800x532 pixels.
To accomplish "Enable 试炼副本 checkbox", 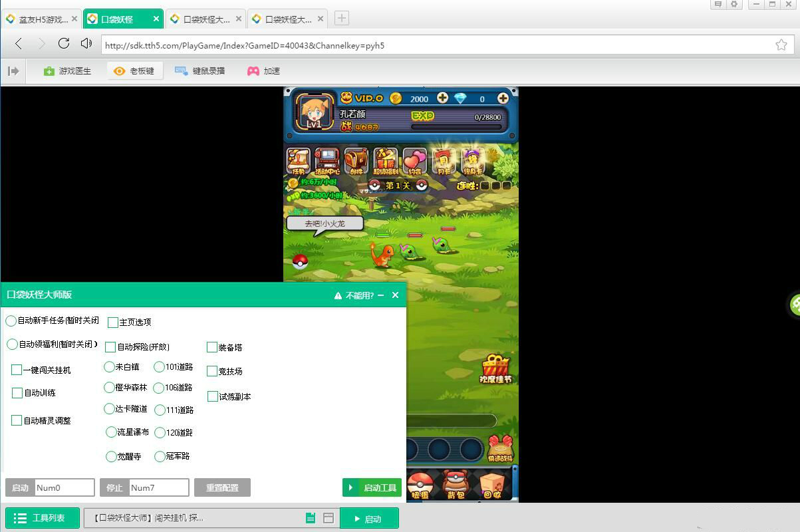I will pos(213,396).
